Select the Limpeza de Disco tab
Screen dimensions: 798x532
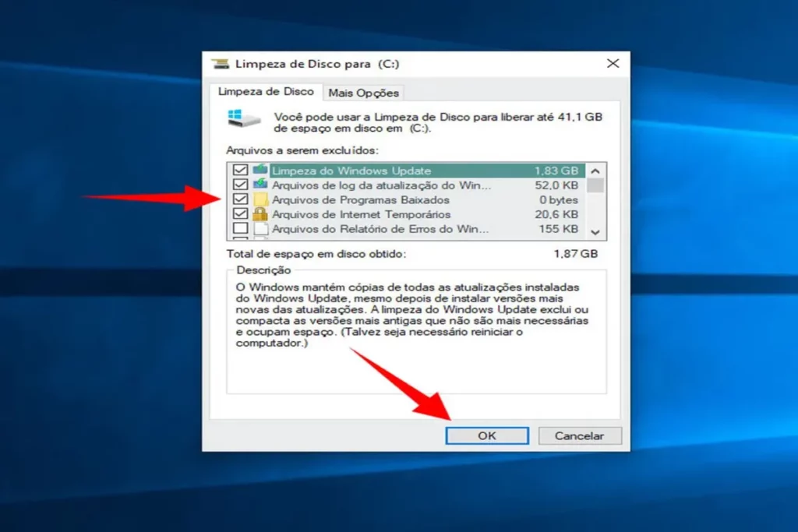point(266,92)
